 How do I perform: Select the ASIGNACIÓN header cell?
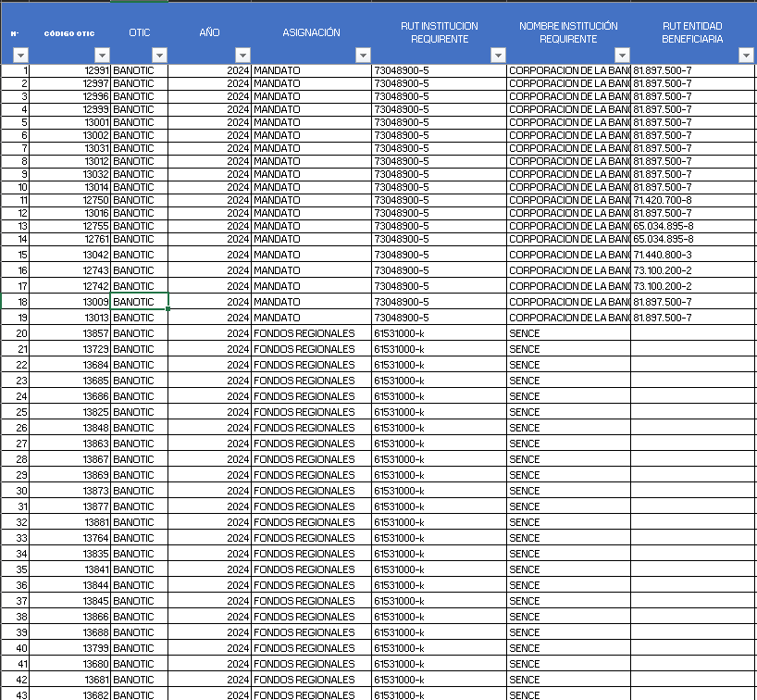coord(311,32)
